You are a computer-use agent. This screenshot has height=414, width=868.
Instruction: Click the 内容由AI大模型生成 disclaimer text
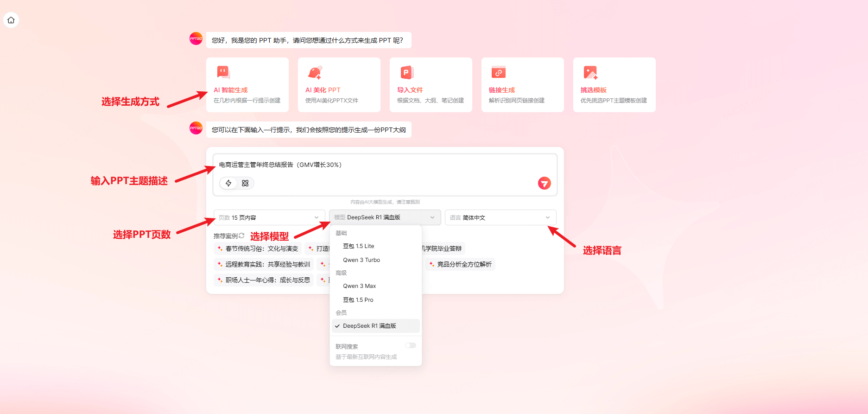click(385, 202)
